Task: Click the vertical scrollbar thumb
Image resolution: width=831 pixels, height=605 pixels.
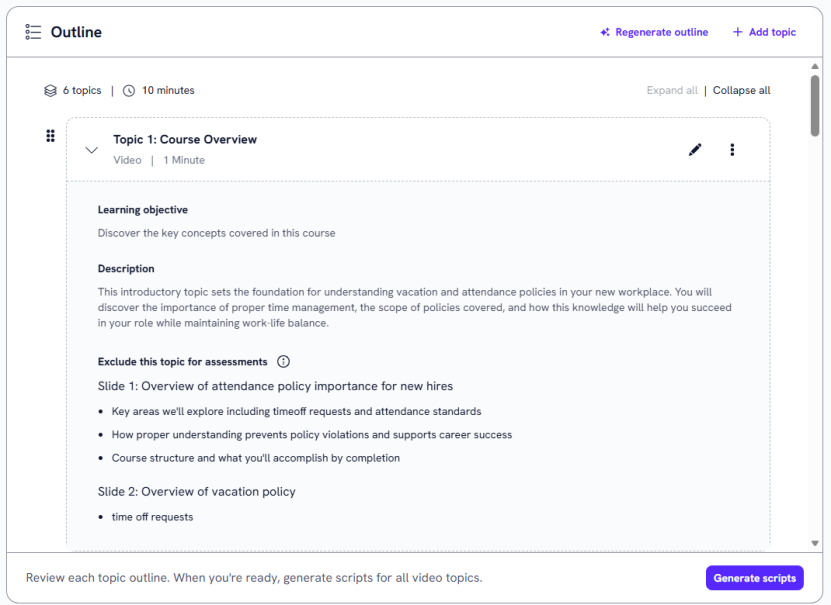Action: (x=815, y=105)
